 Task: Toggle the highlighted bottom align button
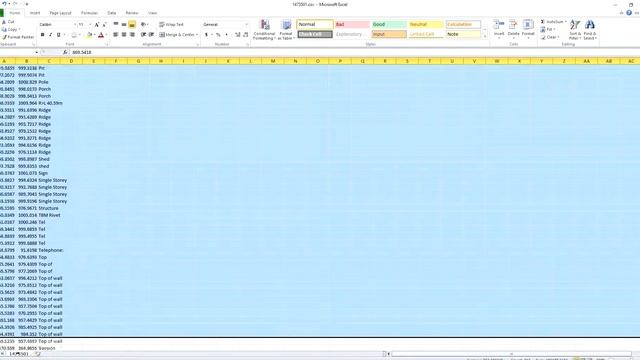click(x=132, y=25)
